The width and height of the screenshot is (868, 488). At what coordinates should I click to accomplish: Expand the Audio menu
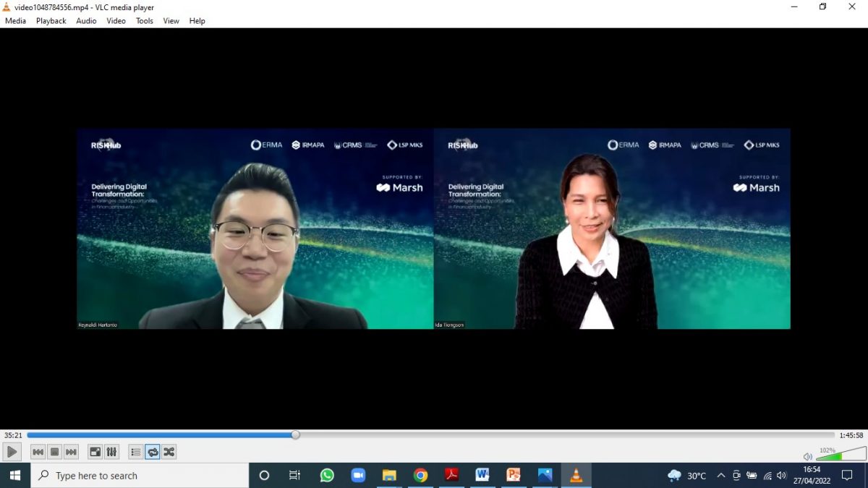tap(86, 21)
